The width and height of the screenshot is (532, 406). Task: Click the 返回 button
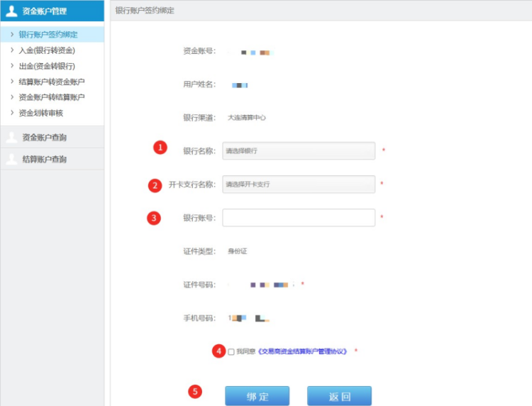tap(339, 396)
